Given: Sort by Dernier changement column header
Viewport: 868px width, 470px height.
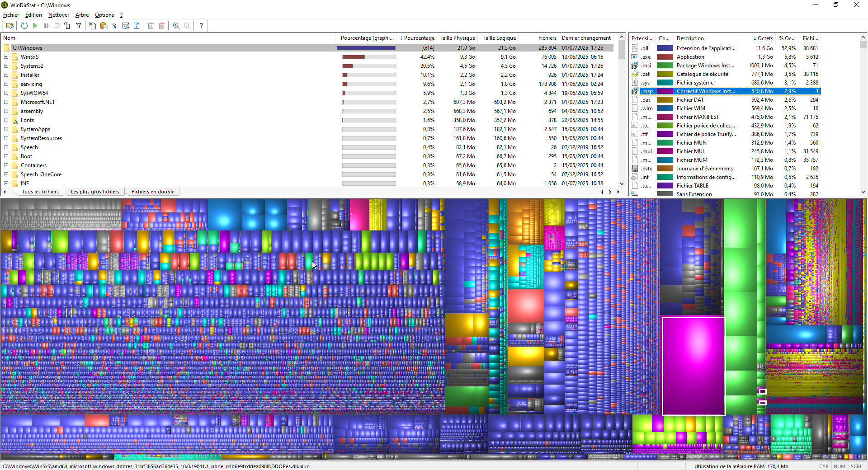Looking at the screenshot, I should 586,38.
